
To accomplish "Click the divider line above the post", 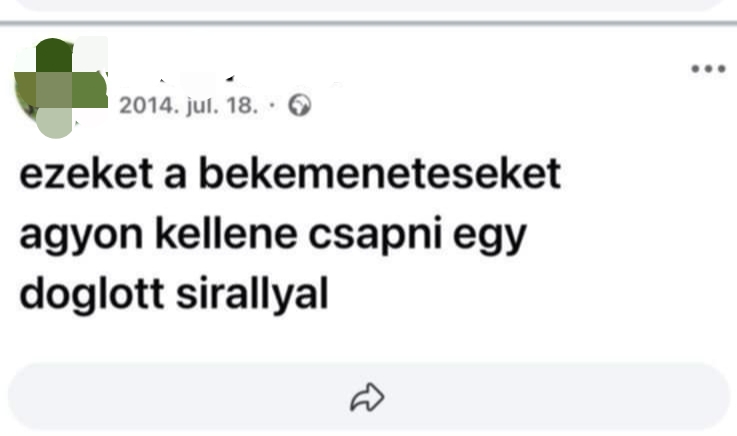I will (x=368, y=22).
